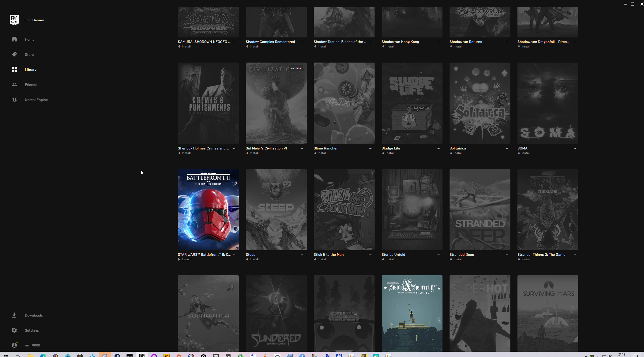This screenshot has height=357, width=644.
Task: Click the neil_9000 account avatar icon
Action: tap(14, 345)
